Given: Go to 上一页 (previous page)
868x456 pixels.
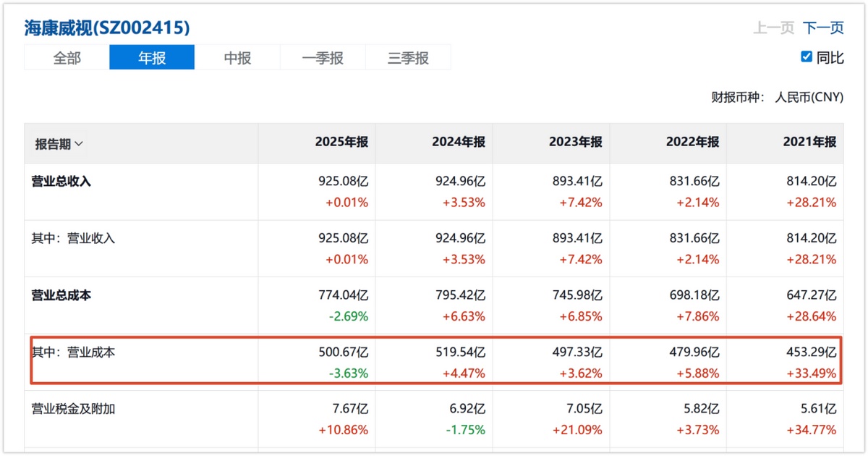Looking at the screenshot, I should click(x=773, y=28).
